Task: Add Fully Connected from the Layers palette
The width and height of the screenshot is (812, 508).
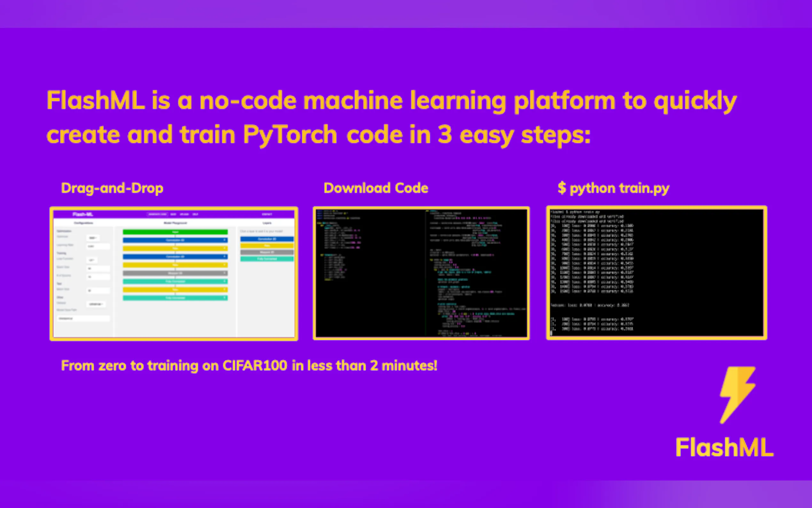Action: tap(267, 259)
